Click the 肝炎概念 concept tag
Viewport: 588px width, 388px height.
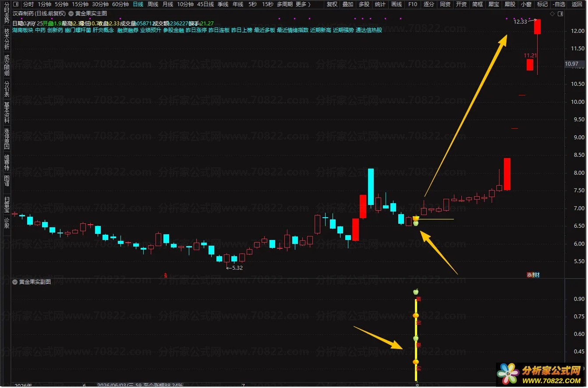point(103,30)
